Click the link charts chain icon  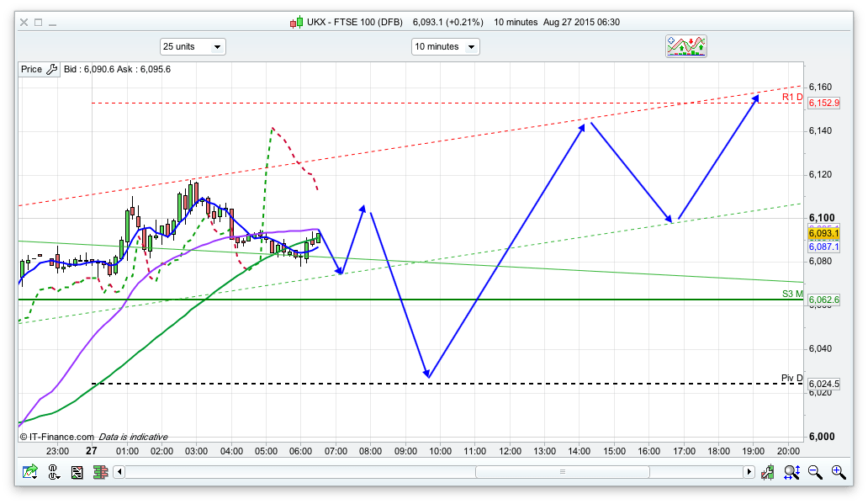pyautogui.click(x=55, y=473)
